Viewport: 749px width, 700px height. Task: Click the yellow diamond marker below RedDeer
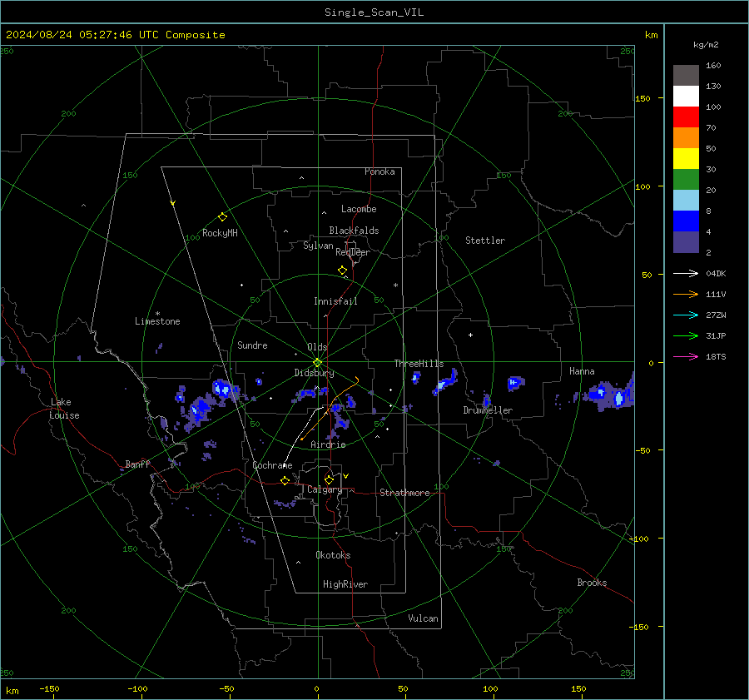pos(342,271)
